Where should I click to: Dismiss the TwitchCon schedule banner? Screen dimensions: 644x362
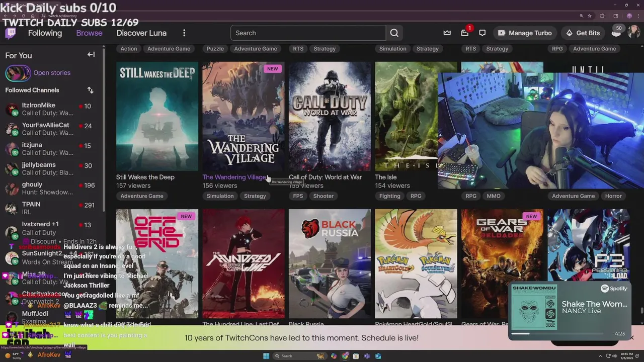tap(632, 338)
